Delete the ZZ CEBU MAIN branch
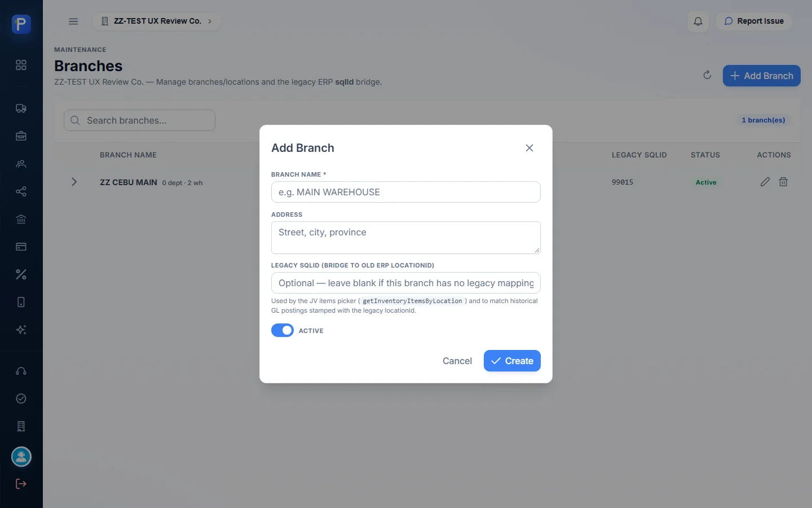The width and height of the screenshot is (812, 508). pos(783,182)
